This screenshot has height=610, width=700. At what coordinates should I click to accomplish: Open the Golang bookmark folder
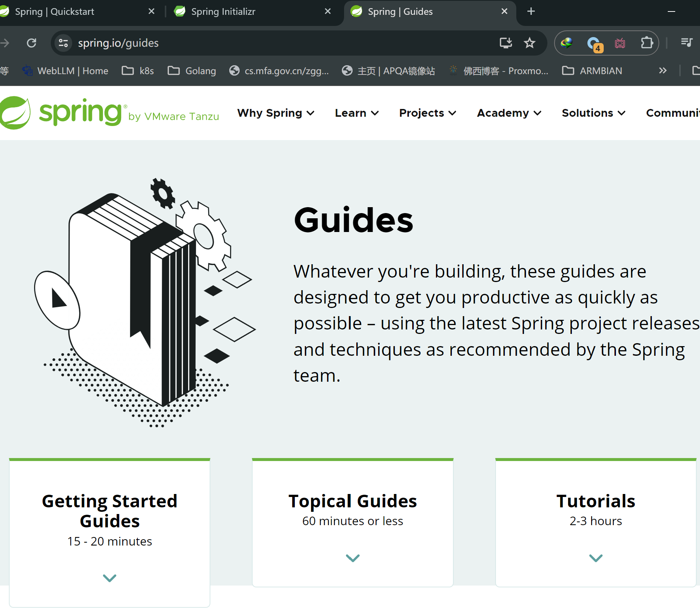pyautogui.click(x=192, y=70)
